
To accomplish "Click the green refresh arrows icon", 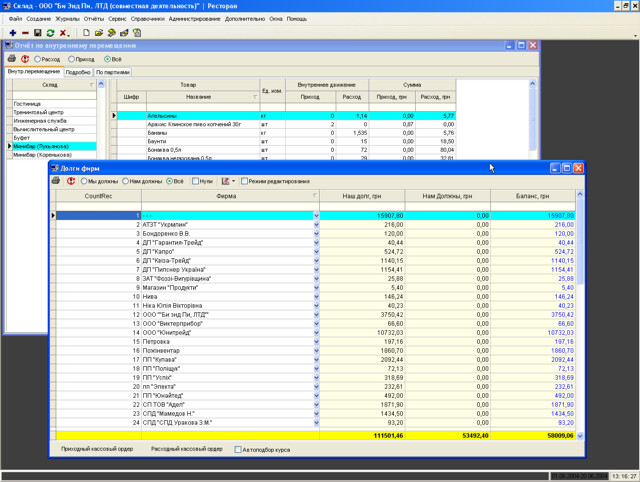I will point(50,33).
